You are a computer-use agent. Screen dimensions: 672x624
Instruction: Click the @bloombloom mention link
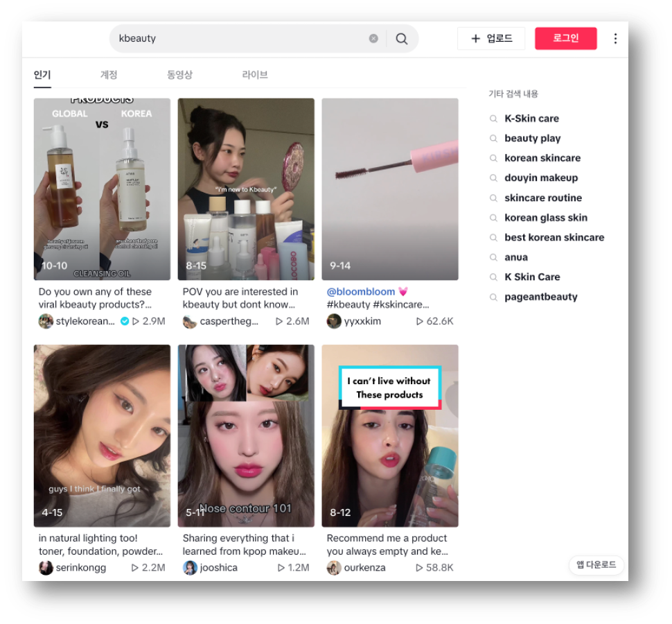361,292
